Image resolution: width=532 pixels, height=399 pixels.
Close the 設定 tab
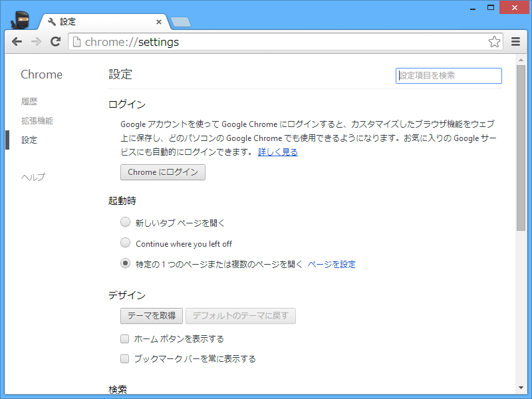[x=158, y=22]
